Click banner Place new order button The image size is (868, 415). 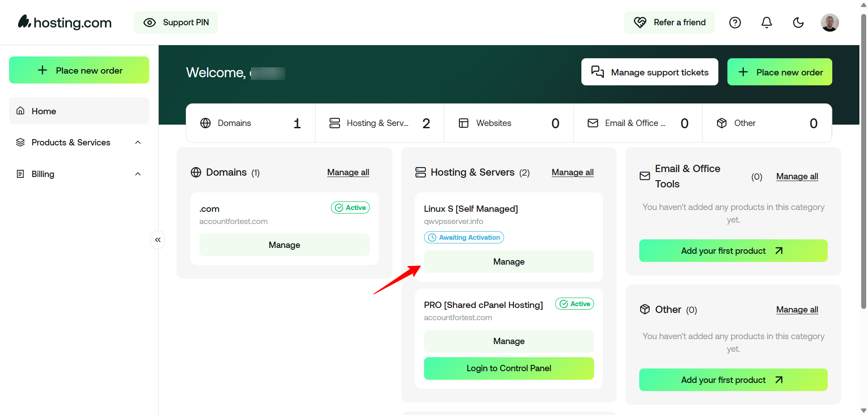tap(780, 72)
